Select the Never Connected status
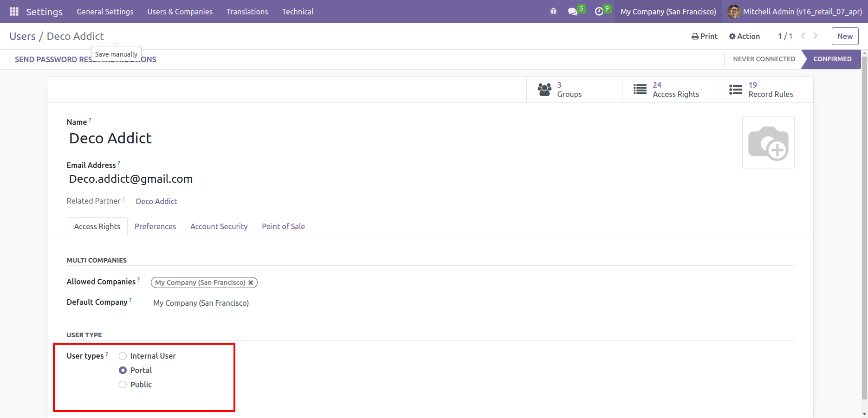 coord(764,59)
